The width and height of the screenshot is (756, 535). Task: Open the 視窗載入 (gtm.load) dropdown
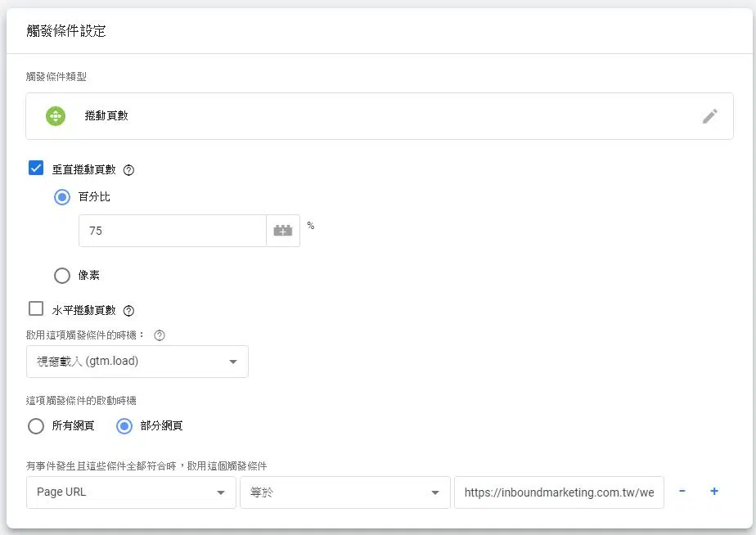(x=137, y=362)
